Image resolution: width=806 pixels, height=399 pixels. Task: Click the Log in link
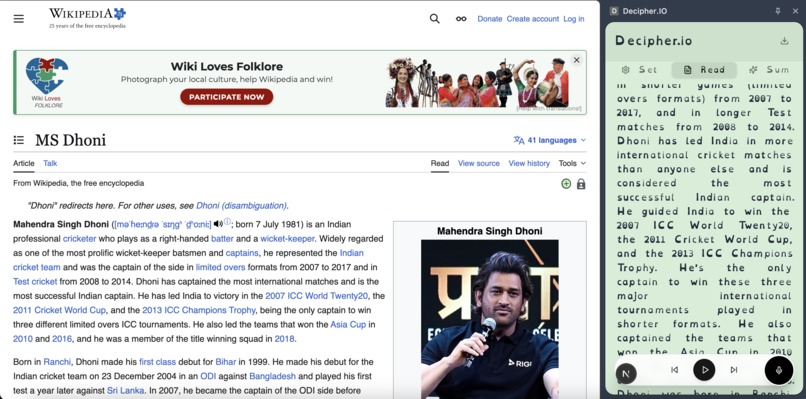pyautogui.click(x=574, y=19)
